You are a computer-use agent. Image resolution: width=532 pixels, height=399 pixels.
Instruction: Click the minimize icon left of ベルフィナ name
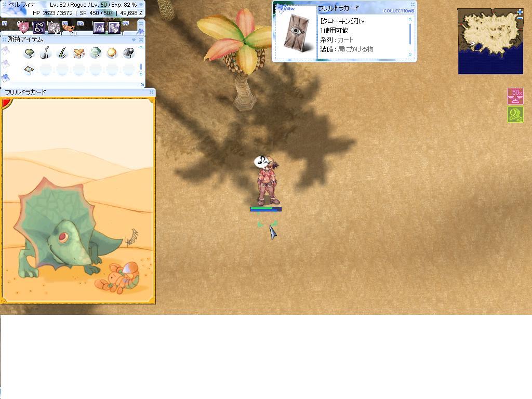(4, 5)
